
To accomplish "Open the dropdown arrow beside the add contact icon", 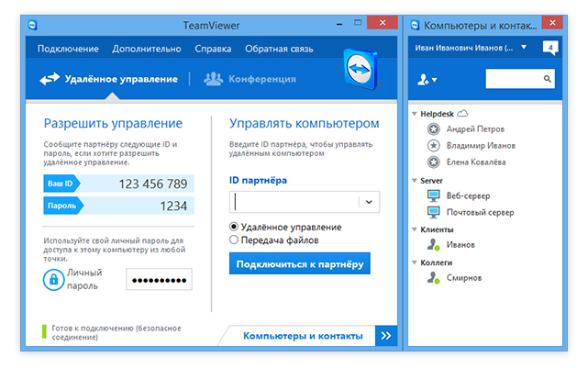I will coord(434,80).
